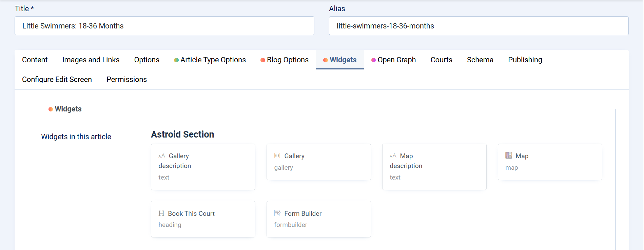The width and height of the screenshot is (644, 250).
Task: Go to the Blog Options tab
Action: point(285,60)
